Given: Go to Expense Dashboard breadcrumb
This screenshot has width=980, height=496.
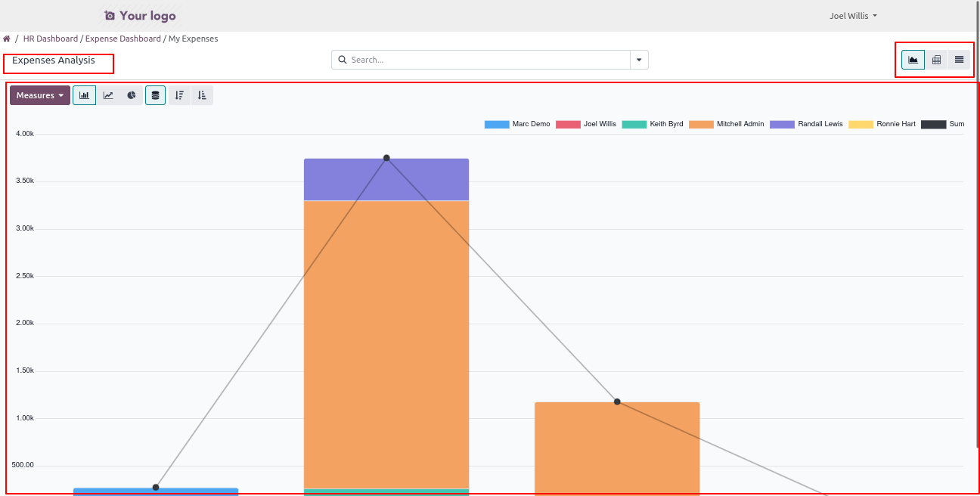Looking at the screenshot, I should (122, 39).
